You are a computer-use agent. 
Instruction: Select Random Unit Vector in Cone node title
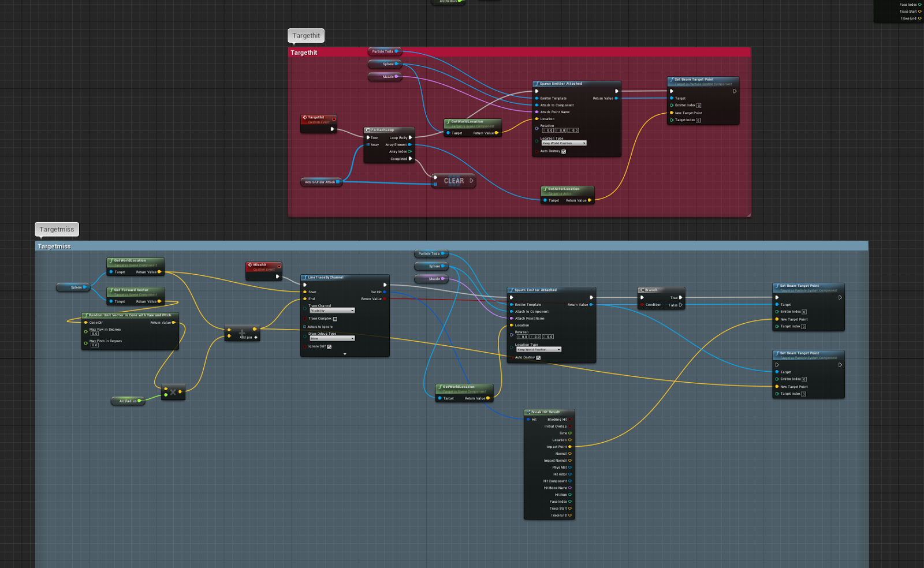point(131,315)
